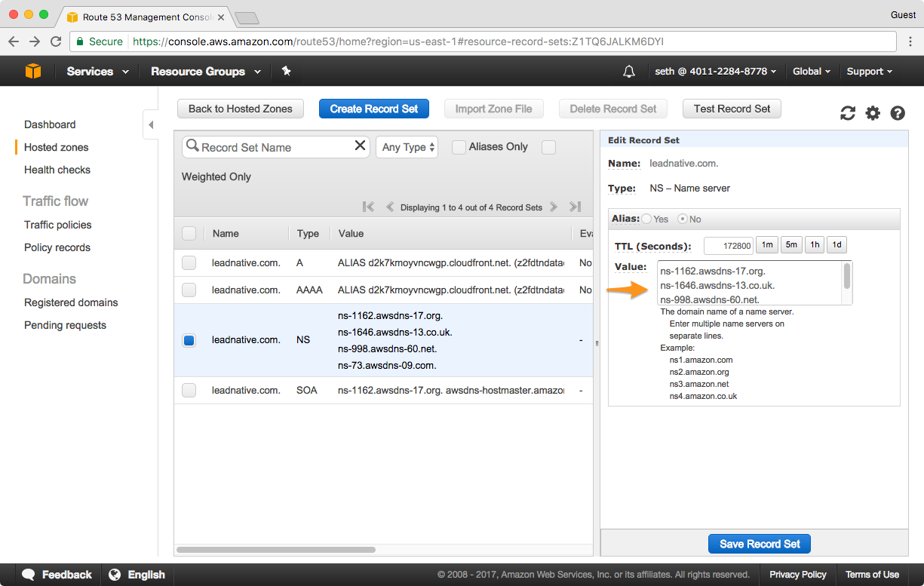Clear the Record Set Name search
924x586 pixels.
[360, 146]
